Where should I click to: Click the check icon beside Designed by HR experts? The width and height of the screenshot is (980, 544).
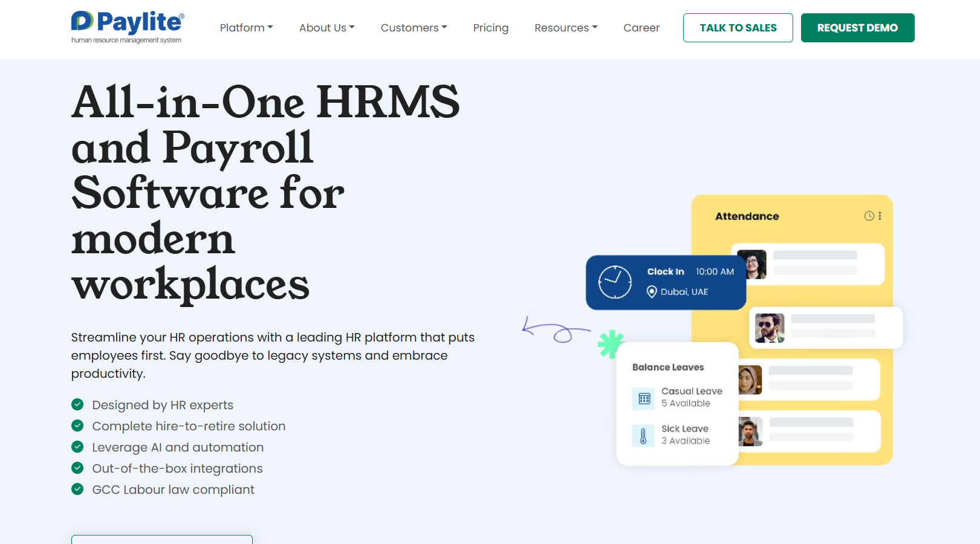click(77, 404)
